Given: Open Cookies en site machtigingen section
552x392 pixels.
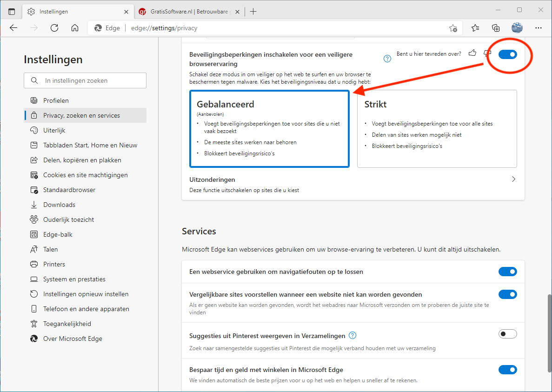Looking at the screenshot, I should pos(85,175).
